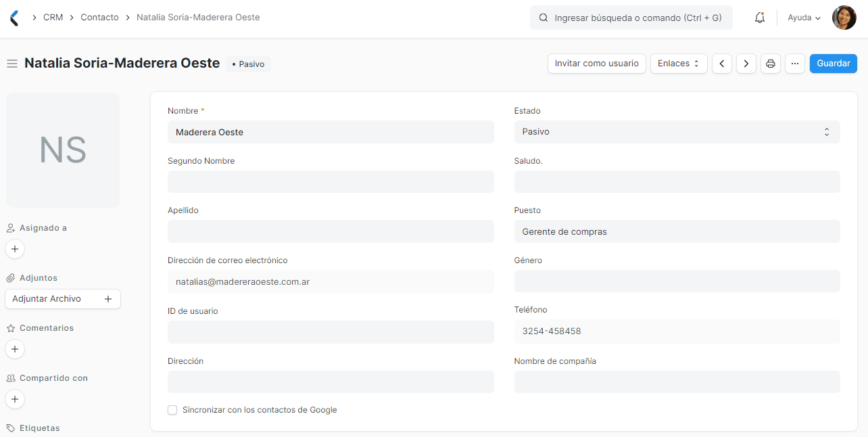The height and width of the screenshot is (437, 868).
Task: Open the notifications bell
Action: (760, 18)
